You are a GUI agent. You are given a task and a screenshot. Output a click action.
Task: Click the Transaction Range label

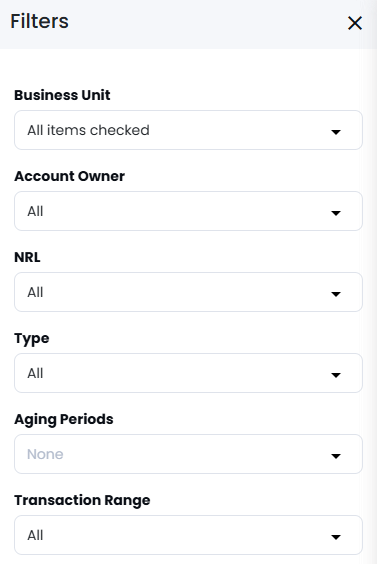coord(82,500)
